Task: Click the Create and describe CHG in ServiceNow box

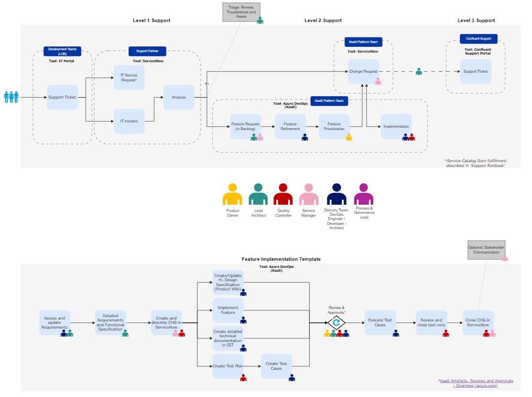Action: click(x=166, y=323)
